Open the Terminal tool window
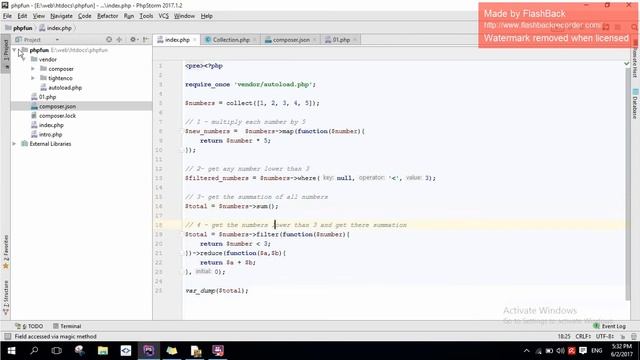The height and width of the screenshot is (360, 640). click(67, 326)
